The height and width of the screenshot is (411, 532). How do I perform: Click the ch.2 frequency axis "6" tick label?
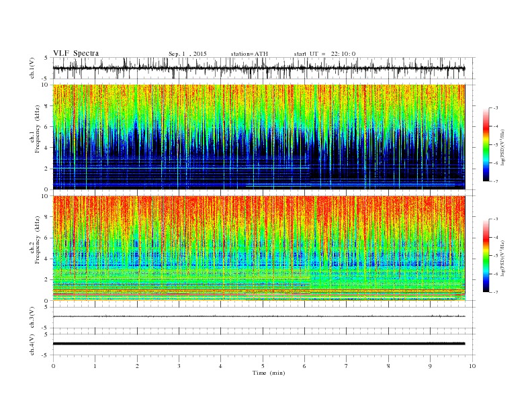point(46,238)
